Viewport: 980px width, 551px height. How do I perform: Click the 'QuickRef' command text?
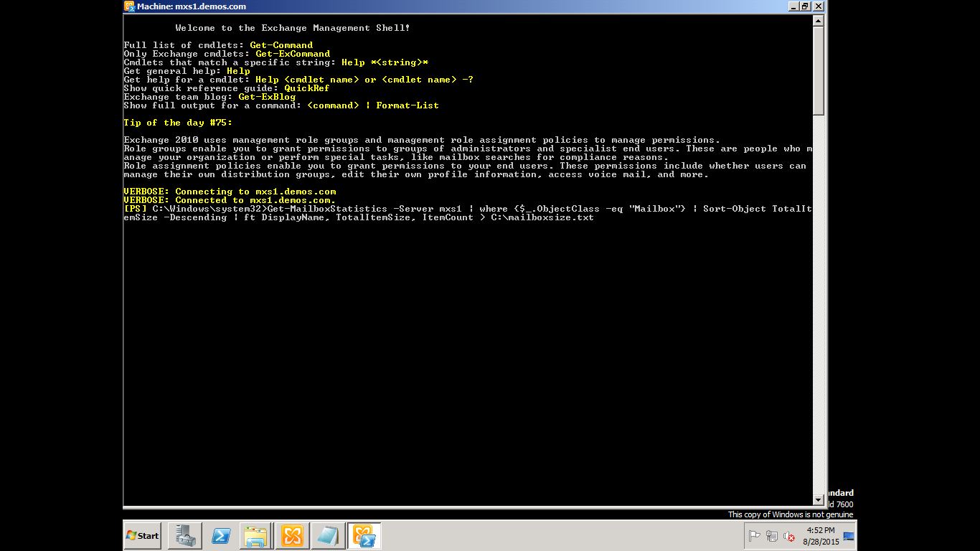(x=307, y=88)
